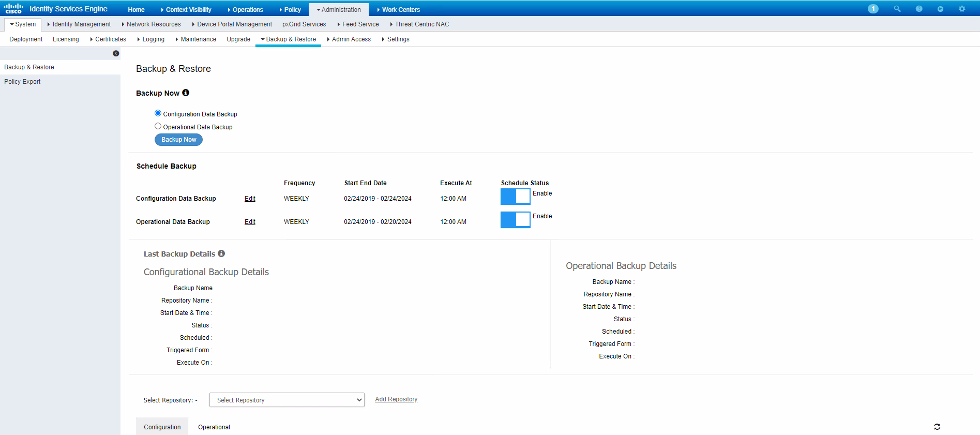Image resolution: width=980 pixels, height=435 pixels.
Task: Go to the Home tab
Action: 137,9
